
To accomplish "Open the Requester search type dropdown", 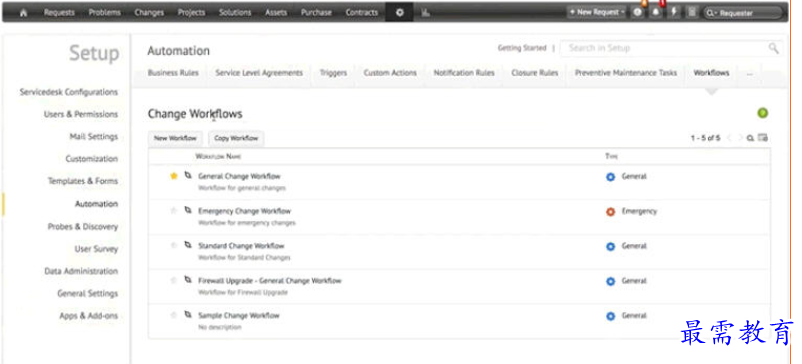I will pos(711,13).
